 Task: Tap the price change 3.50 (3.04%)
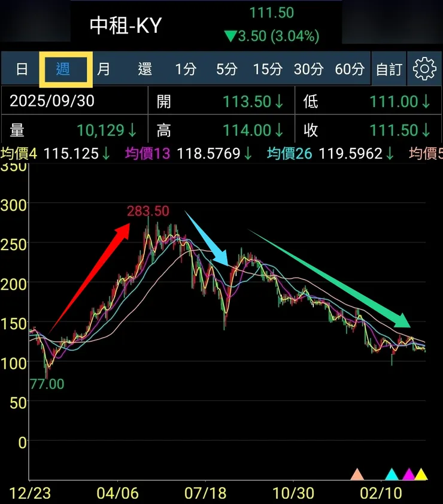pyautogui.click(x=272, y=36)
